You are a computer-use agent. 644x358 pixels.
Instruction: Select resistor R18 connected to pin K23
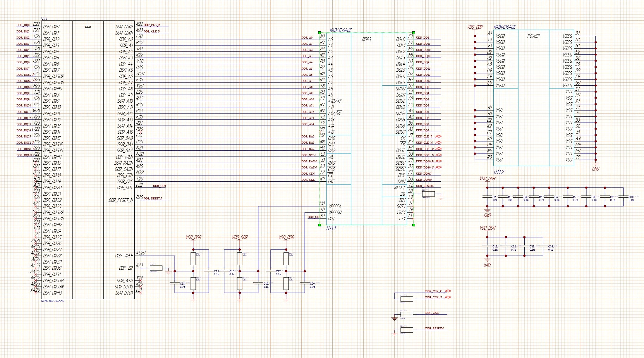pos(156,268)
